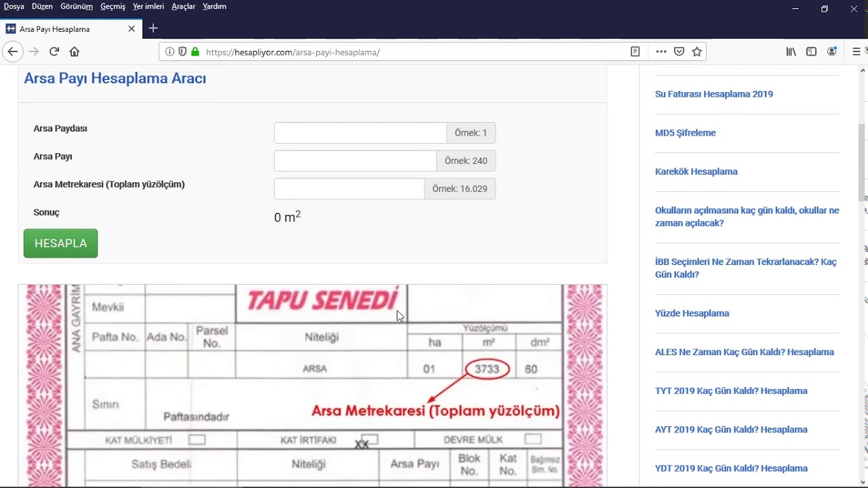The height and width of the screenshot is (488, 868).
Task: Open the Geçmiş menu
Action: coord(113,7)
